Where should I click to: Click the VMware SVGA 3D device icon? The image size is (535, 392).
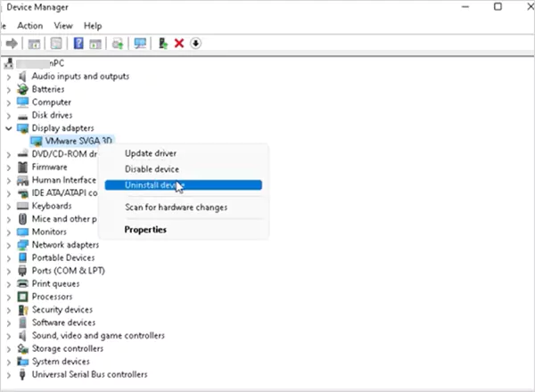tap(37, 141)
